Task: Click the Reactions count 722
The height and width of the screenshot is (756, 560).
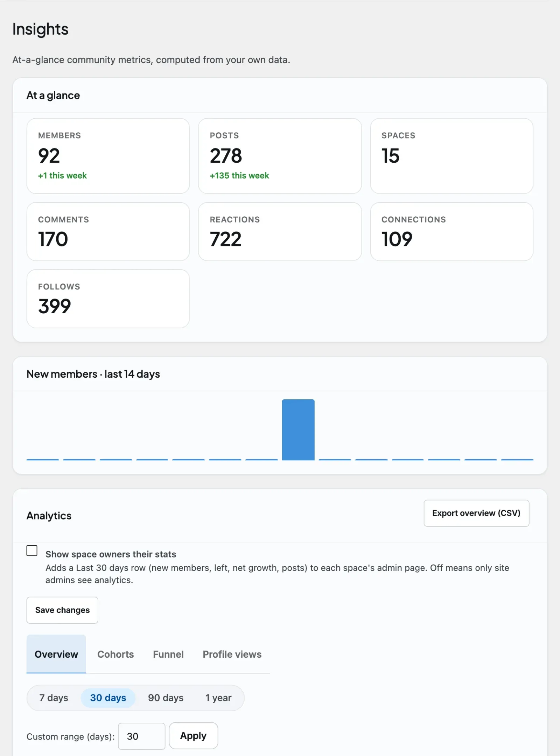Action: tap(226, 239)
